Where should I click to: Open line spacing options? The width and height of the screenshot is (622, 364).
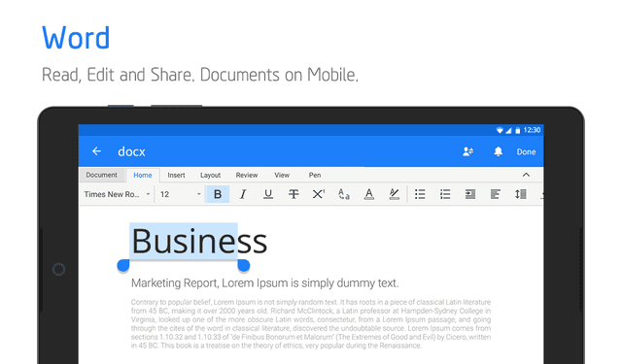[521, 194]
